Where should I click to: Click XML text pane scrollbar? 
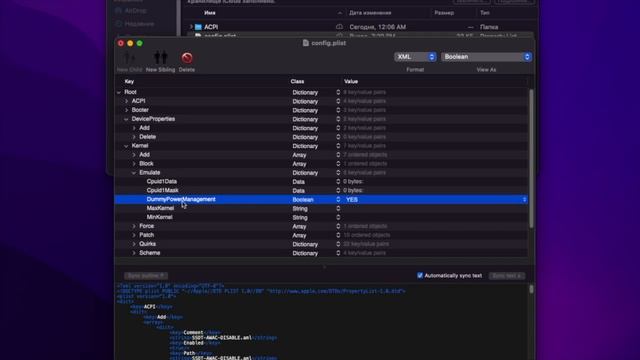tap(531, 289)
